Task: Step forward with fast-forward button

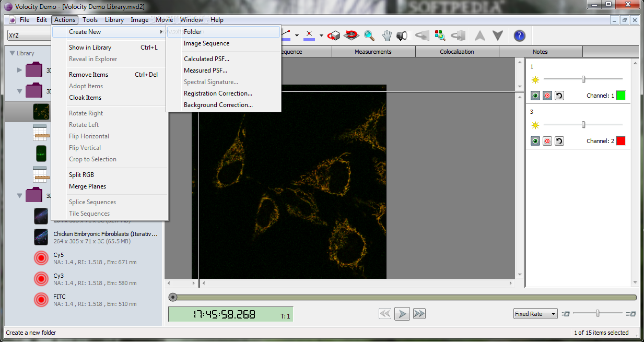Action: tap(419, 313)
